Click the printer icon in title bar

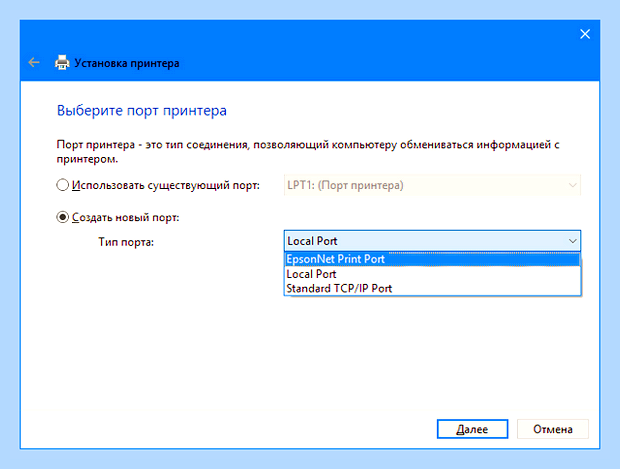point(62,62)
